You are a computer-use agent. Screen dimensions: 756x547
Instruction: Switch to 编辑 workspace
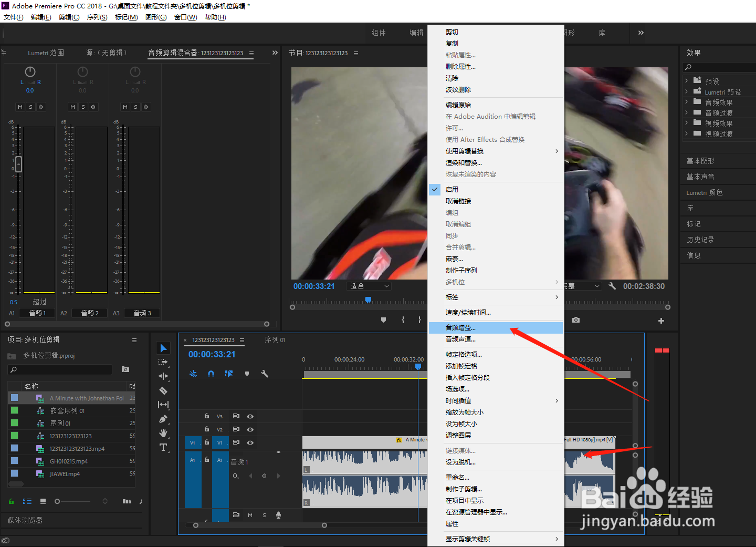(x=416, y=33)
